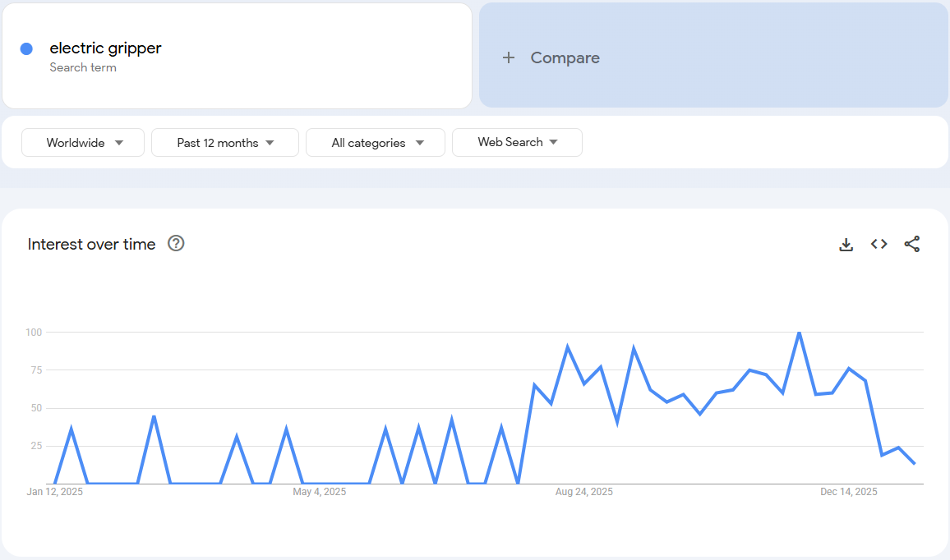Click the last data point on trend line
Viewport: 950px width, 560px height.
click(x=915, y=464)
